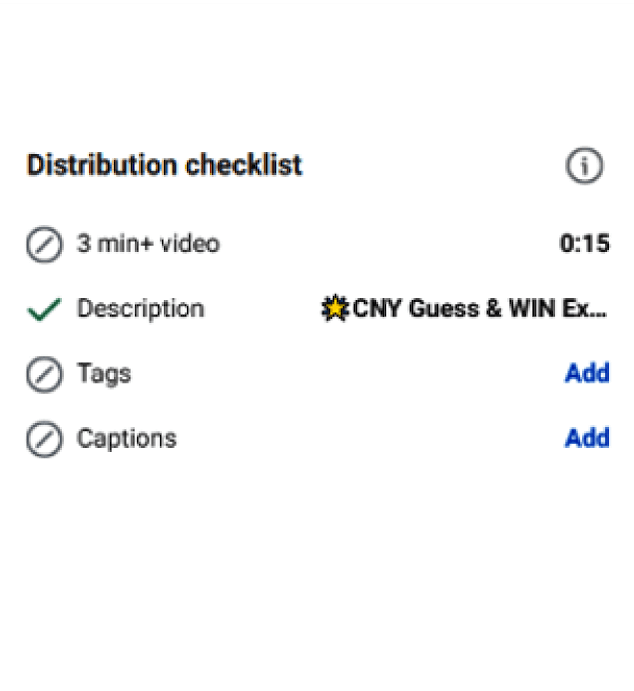The width and height of the screenshot is (634, 691).
Task: Add captions via the Add link
Action: (587, 439)
